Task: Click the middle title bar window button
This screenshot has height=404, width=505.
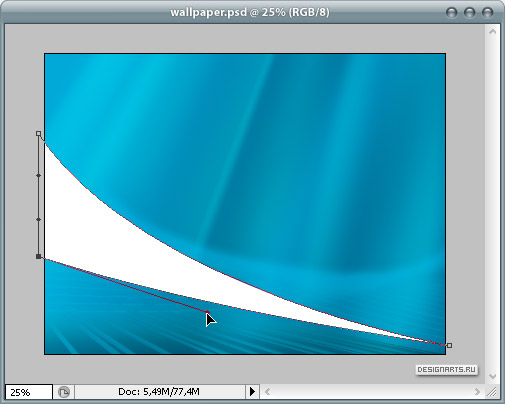Action: click(x=470, y=13)
